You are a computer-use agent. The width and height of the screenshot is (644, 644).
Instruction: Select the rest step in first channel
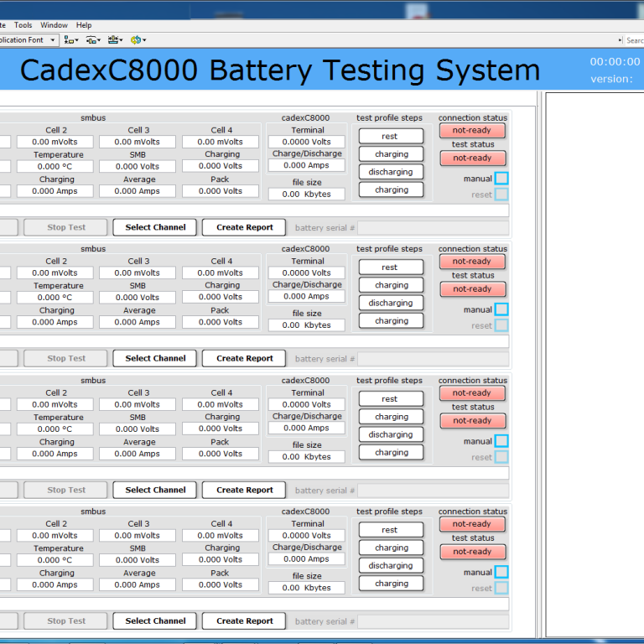391,136
